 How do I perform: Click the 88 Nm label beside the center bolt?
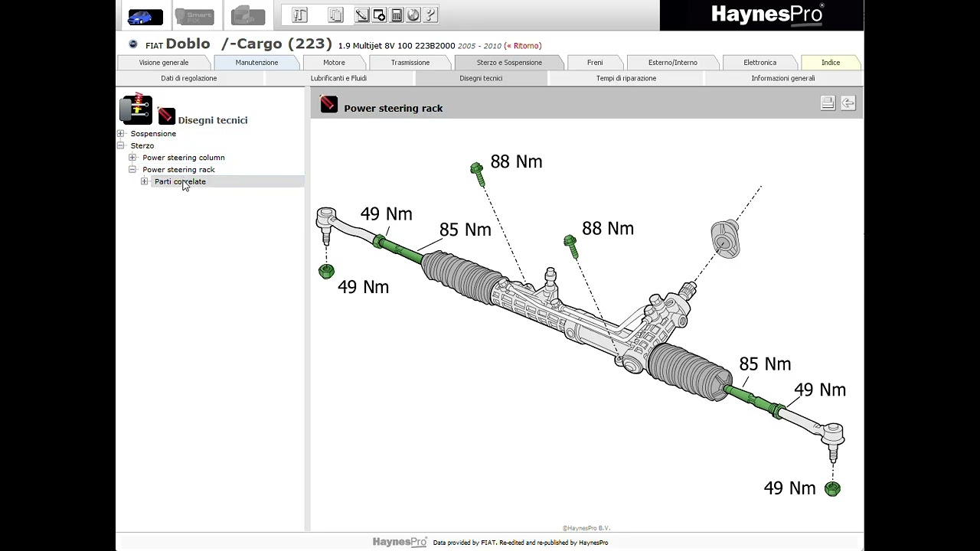[608, 228]
